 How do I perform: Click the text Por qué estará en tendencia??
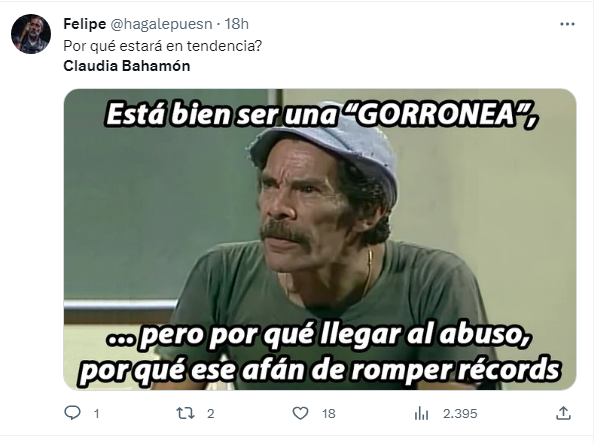click(x=163, y=46)
